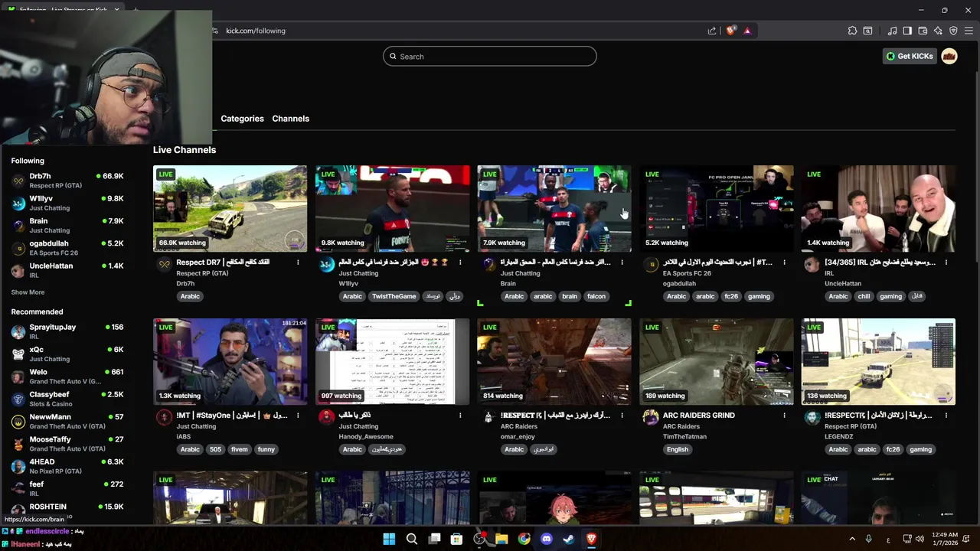Select 4HEAD in Recommended list
Viewport: 980px width, 551px height.
(67, 466)
